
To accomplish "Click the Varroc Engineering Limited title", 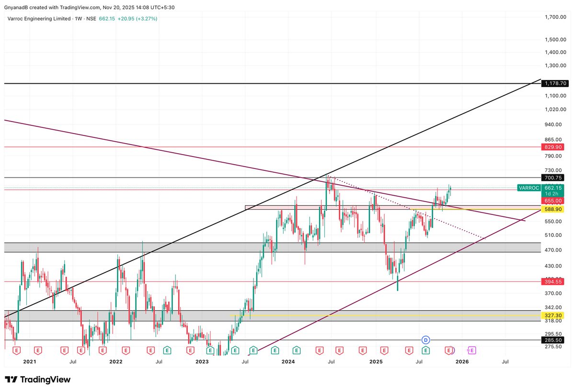I will pyautogui.click(x=39, y=19).
